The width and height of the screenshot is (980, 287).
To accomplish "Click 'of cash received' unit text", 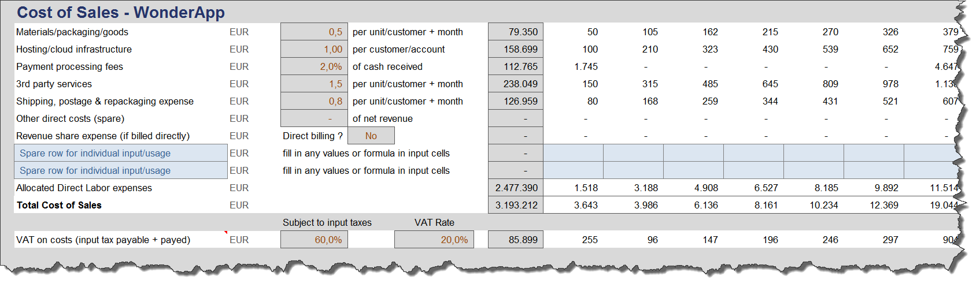I will (x=387, y=67).
